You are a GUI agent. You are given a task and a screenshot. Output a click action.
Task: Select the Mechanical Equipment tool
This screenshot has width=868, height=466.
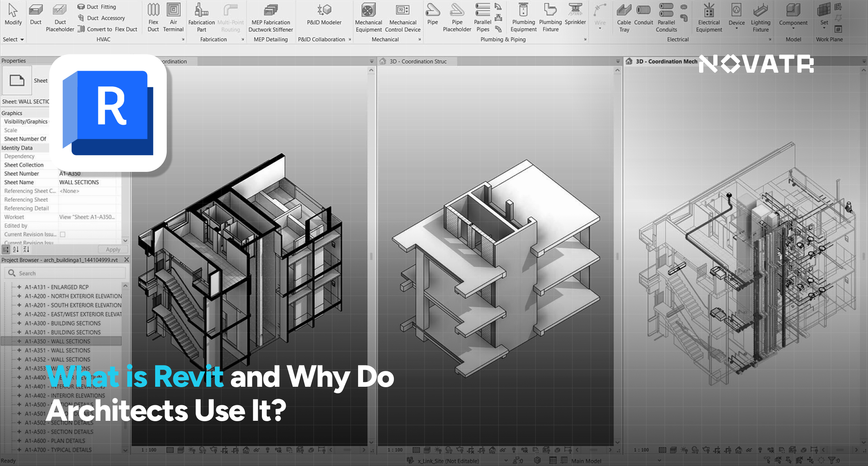368,10
